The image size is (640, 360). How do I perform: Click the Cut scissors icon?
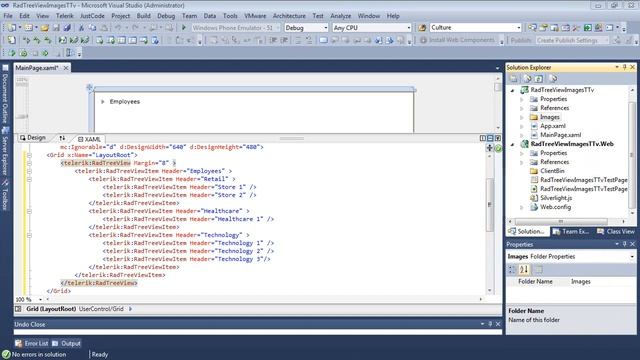tap(81, 28)
